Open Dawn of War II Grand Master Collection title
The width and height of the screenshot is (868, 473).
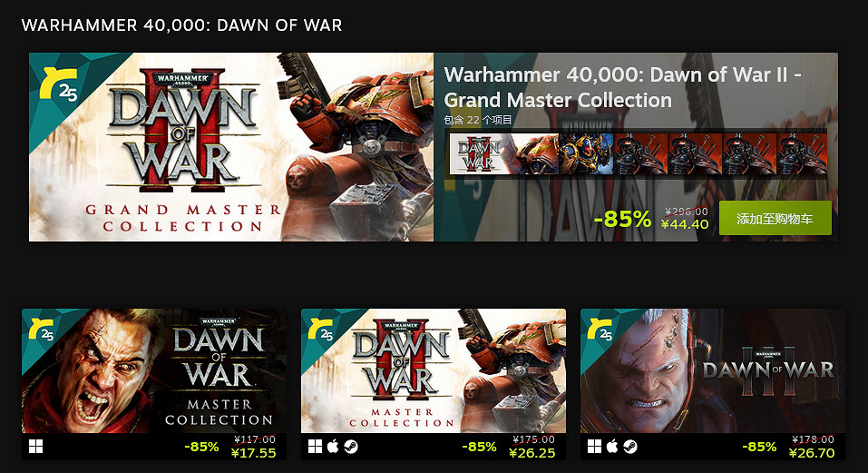click(x=623, y=87)
